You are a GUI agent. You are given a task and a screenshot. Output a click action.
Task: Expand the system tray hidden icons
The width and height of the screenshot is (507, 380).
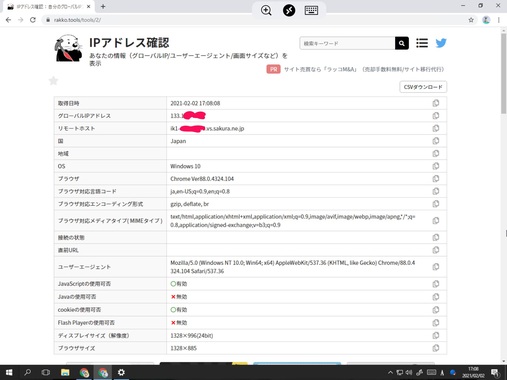coord(390,372)
